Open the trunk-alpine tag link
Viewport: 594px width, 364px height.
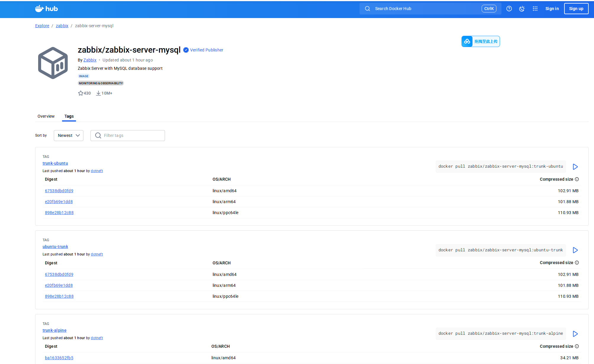[x=54, y=330]
